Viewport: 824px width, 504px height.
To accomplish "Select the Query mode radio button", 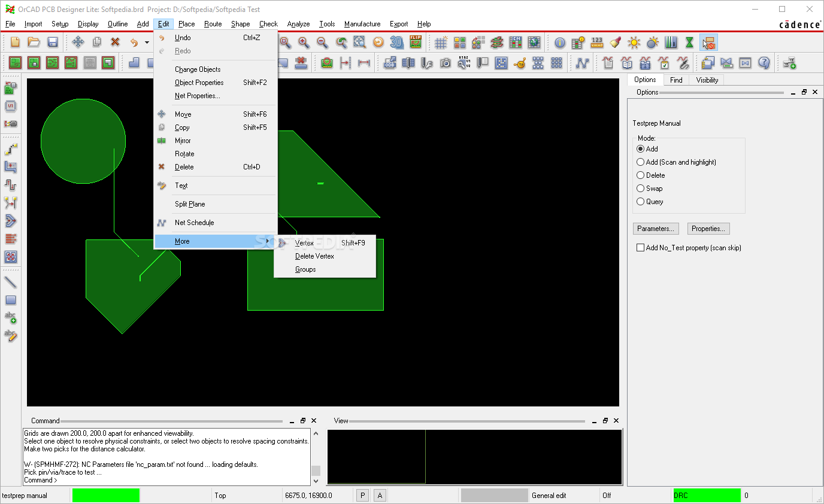I will coord(640,202).
